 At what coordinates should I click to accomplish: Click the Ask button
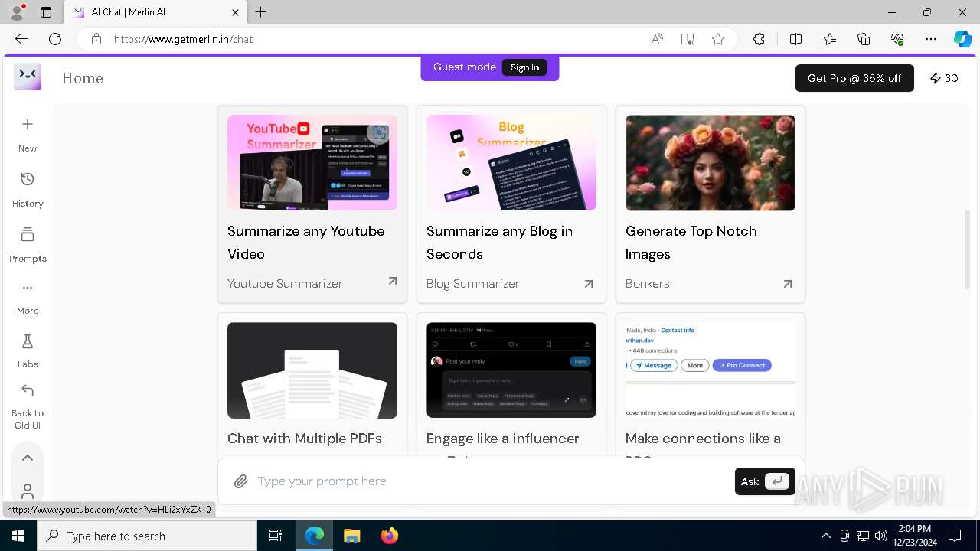pos(765,481)
